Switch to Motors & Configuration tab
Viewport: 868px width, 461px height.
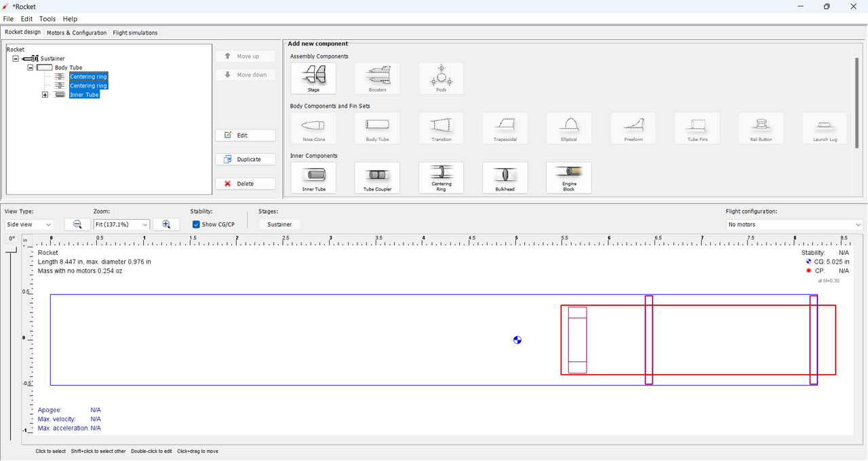click(x=77, y=33)
